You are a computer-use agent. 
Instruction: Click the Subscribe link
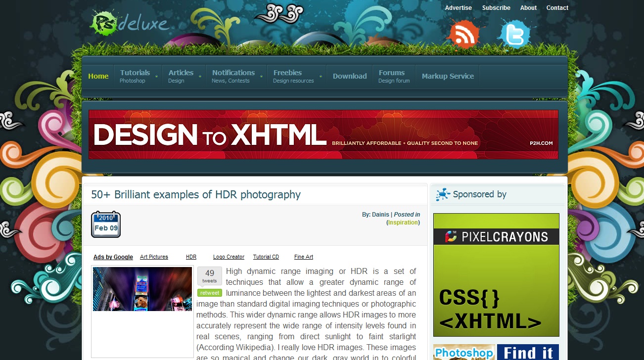496,8
